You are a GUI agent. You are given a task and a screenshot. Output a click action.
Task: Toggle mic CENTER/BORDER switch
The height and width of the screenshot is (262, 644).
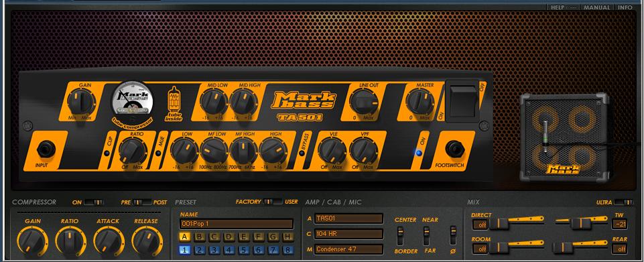tap(400, 236)
